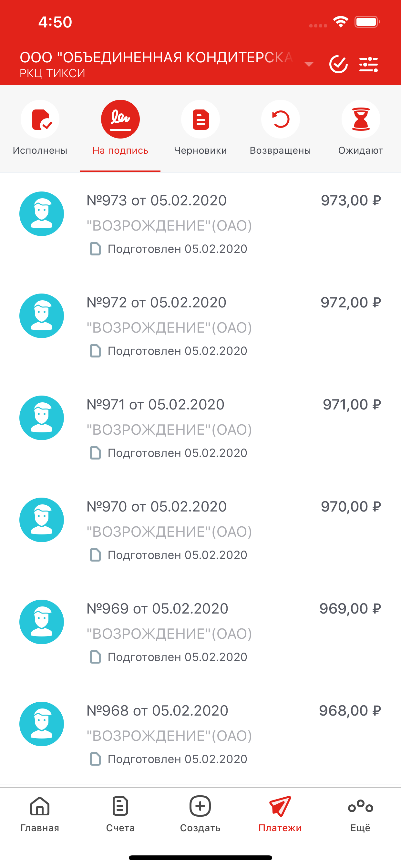Open payment №973 от 05.02.2020
Viewport: 401px width, 868px height.
pyautogui.click(x=200, y=223)
